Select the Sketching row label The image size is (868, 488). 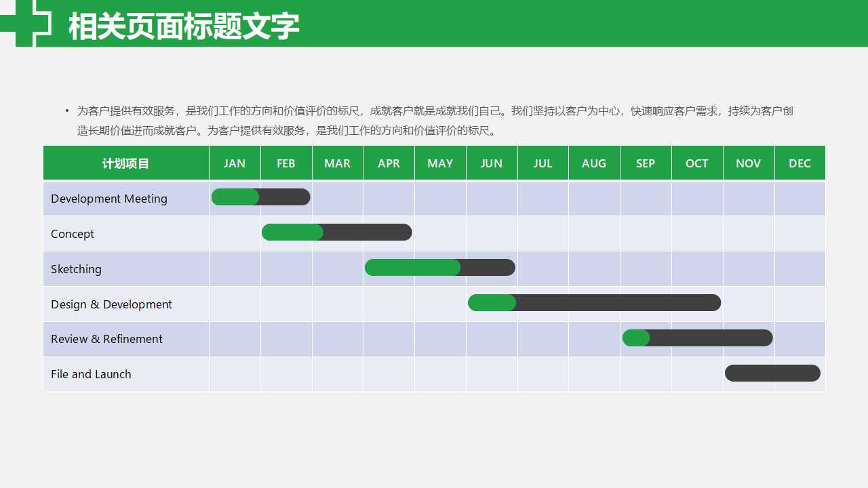click(x=76, y=269)
